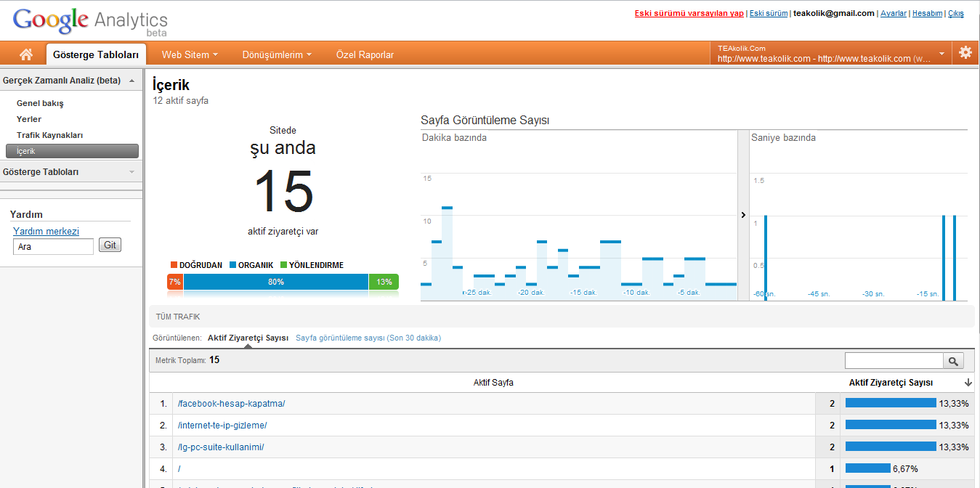Viewport: 980px width, 488px height.
Task: Open the settings gear icon
Action: click(x=965, y=53)
